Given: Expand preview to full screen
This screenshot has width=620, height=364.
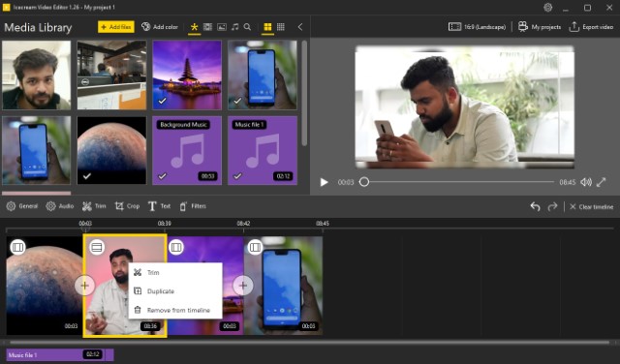Looking at the screenshot, I should (x=601, y=182).
